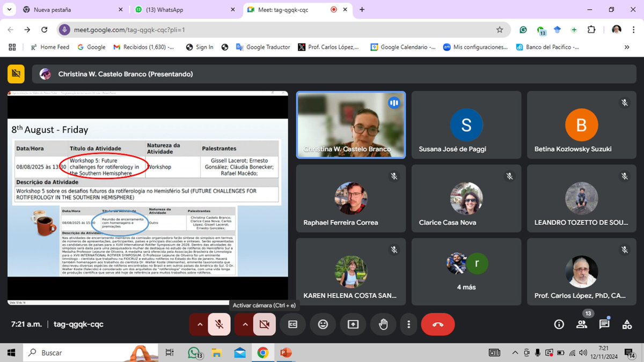Toggle closed captions button

coord(292,324)
